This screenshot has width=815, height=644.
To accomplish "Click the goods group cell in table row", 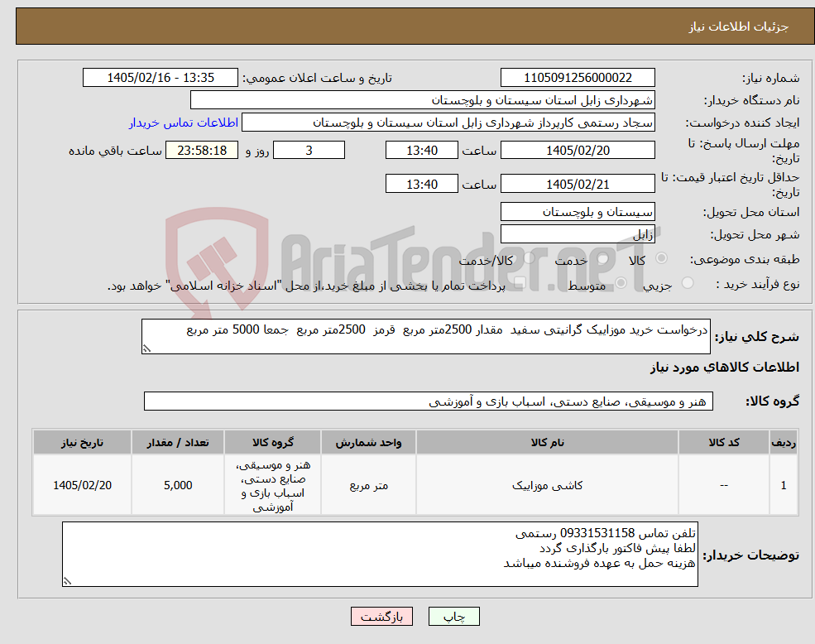I will tap(272, 485).
